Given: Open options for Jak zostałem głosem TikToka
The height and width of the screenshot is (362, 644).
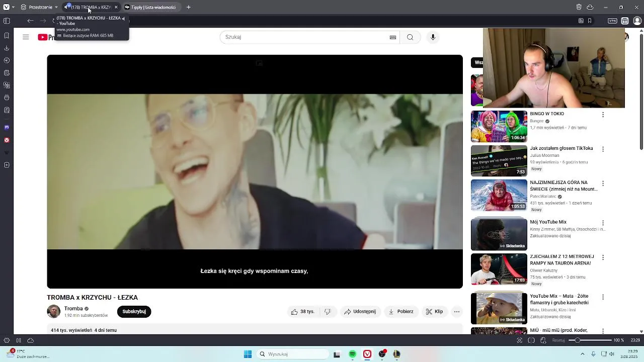Looking at the screenshot, I should click(603, 149).
